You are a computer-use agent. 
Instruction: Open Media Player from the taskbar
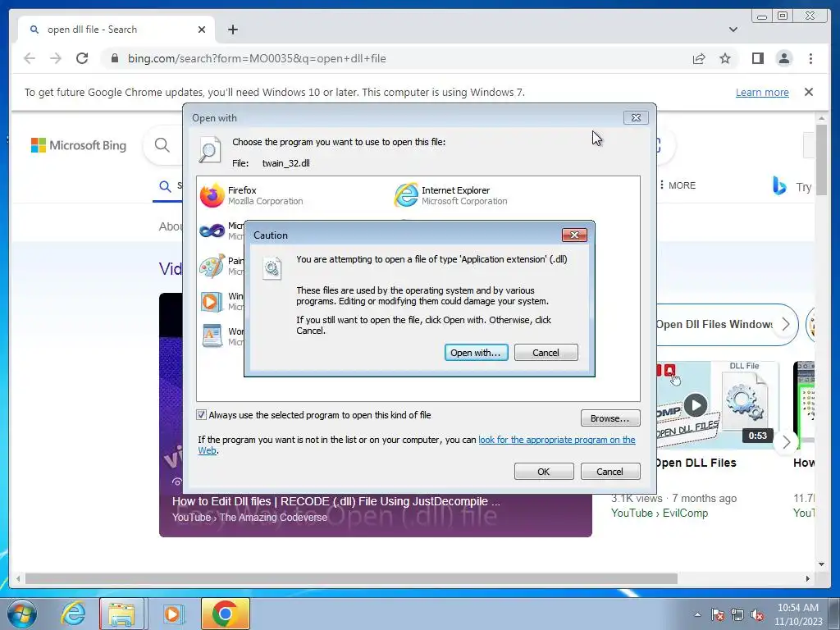coord(172,614)
